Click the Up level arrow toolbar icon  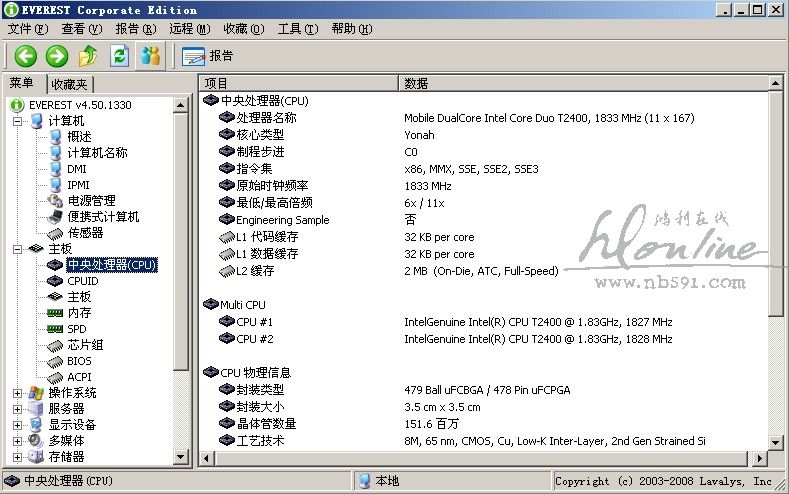[88, 56]
